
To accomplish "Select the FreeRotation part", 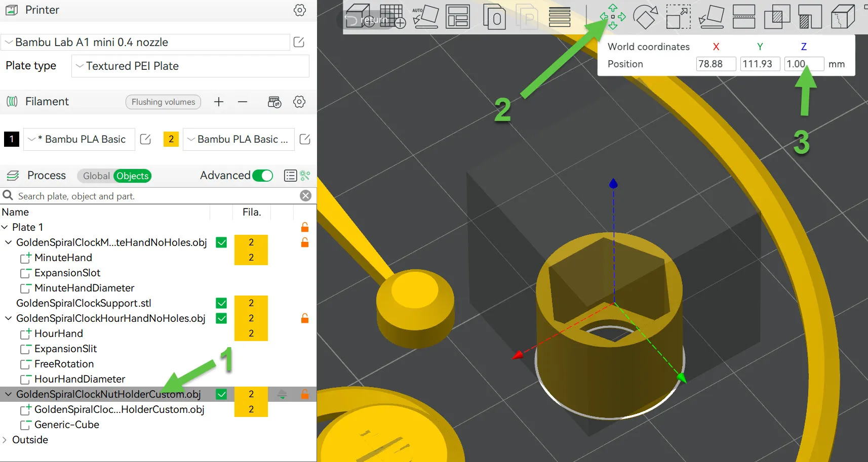I will coord(64,364).
